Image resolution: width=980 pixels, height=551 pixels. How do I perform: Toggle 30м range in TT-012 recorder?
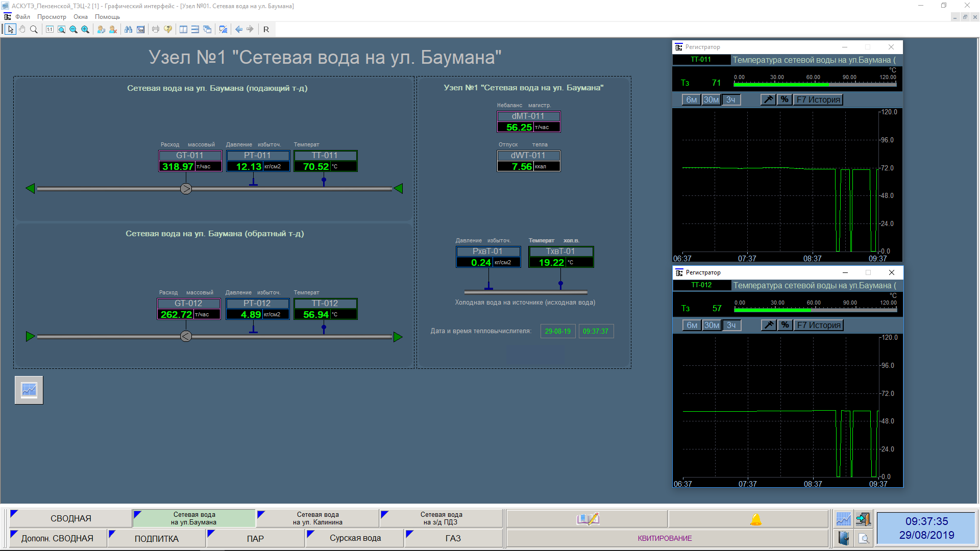[712, 325]
